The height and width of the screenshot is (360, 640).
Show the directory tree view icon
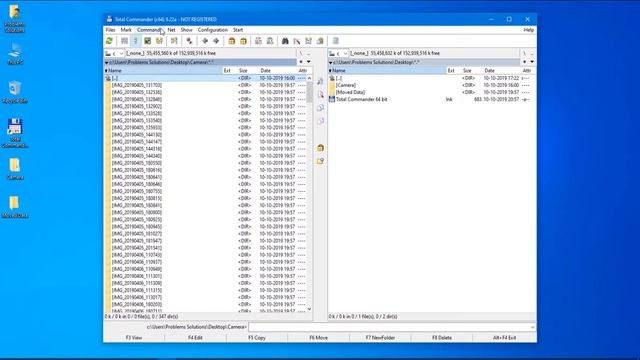[159, 41]
